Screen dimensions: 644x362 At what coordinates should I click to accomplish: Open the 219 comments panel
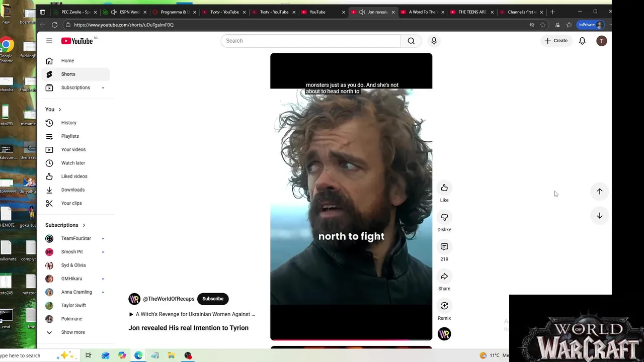tap(444, 247)
